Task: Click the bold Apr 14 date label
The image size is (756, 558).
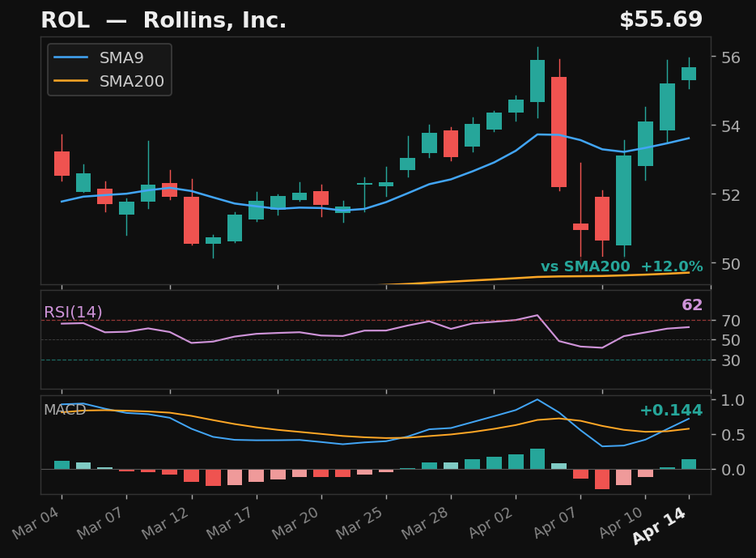Action: (x=659, y=526)
